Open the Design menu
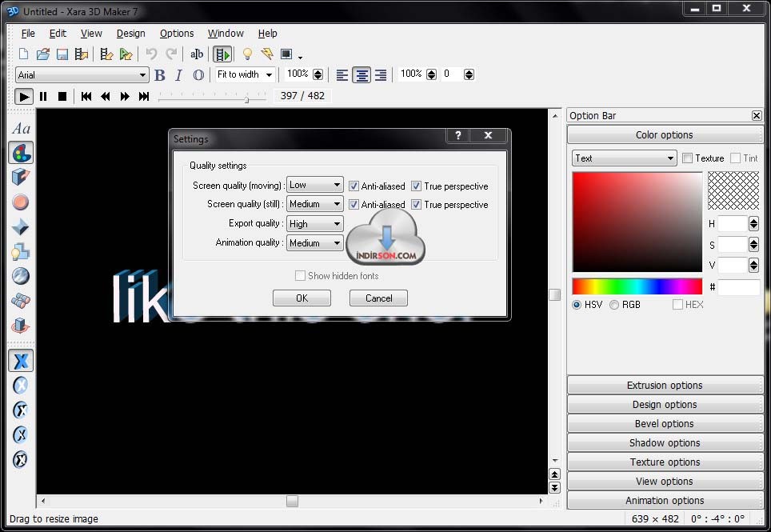 [131, 34]
